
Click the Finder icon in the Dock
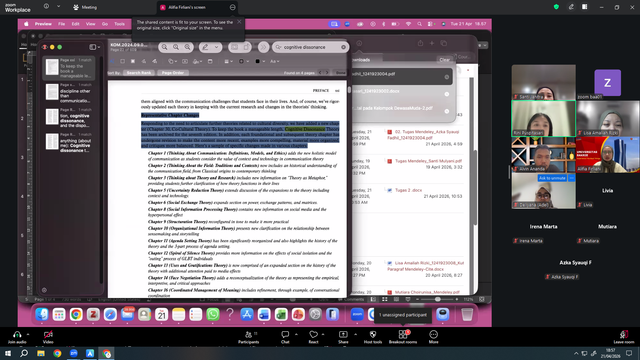[42, 314]
